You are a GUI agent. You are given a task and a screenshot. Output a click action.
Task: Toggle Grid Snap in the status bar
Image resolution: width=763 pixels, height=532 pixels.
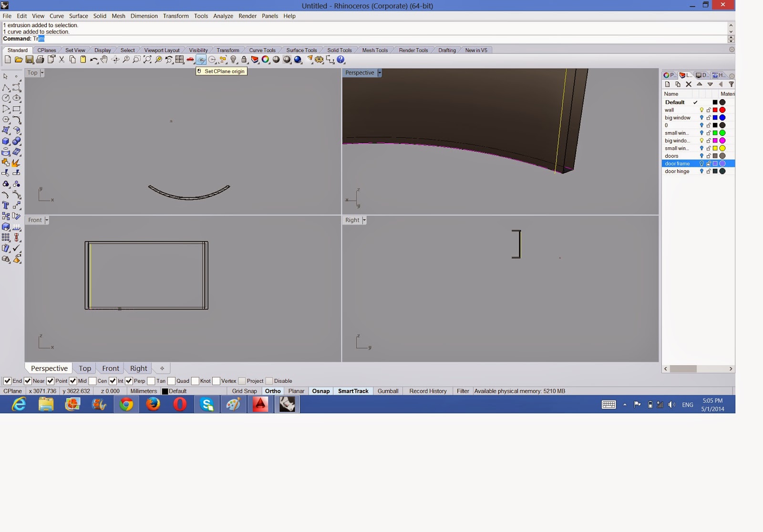(245, 391)
